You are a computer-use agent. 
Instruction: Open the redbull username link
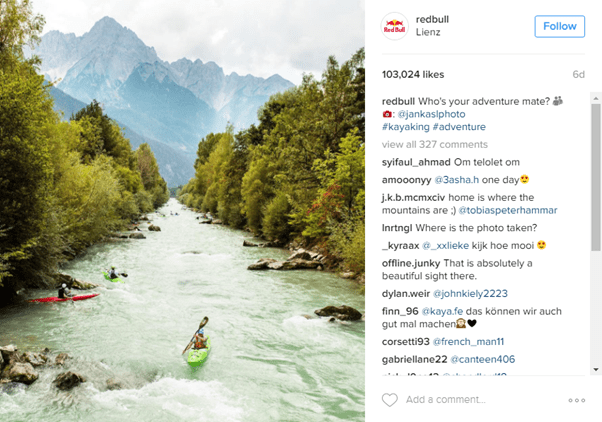point(432,19)
